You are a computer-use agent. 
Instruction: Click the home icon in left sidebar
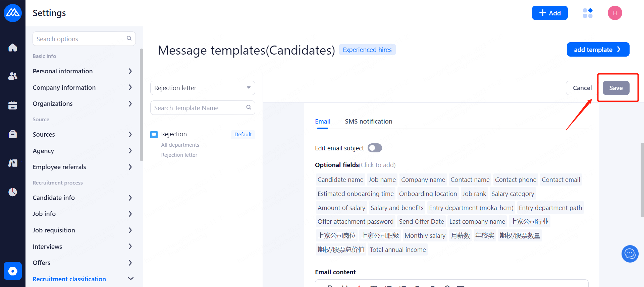click(x=13, y=48)
